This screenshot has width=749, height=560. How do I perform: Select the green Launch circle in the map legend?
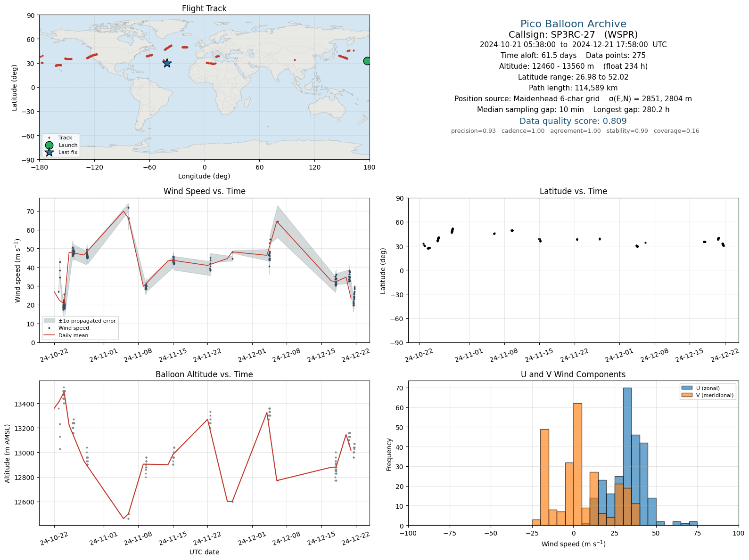(49, 145)
